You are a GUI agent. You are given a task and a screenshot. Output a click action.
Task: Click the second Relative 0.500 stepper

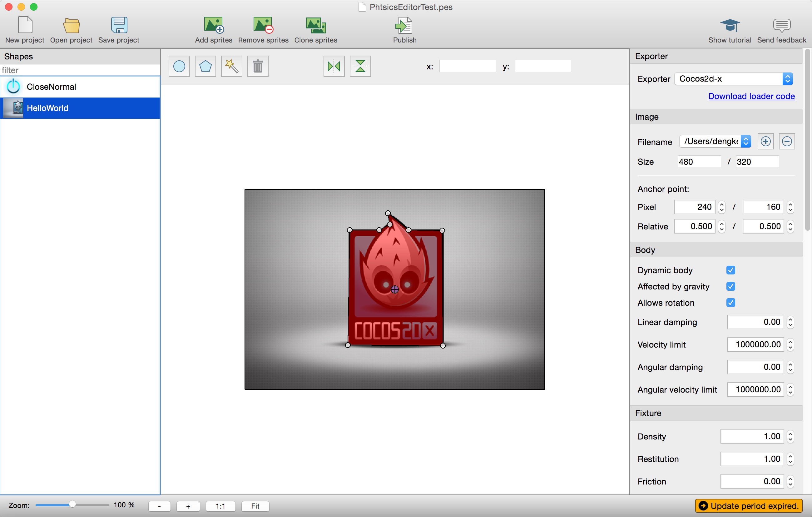790,226
